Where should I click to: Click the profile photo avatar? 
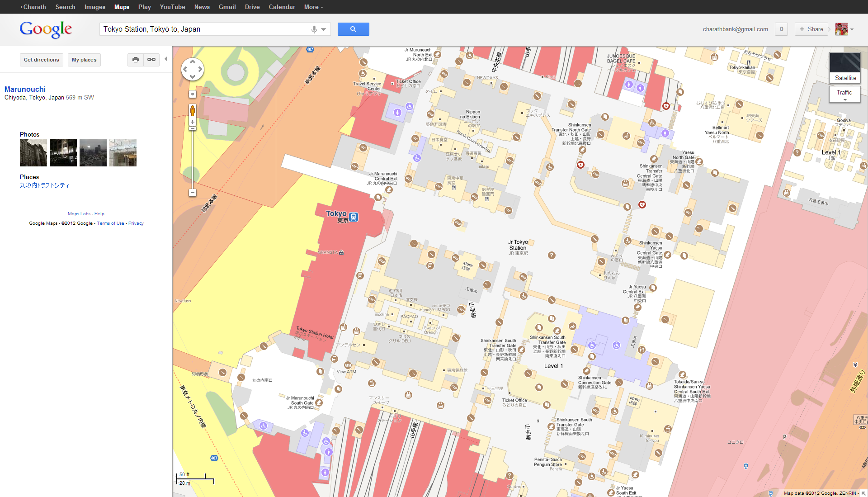(x=841, y=29)
